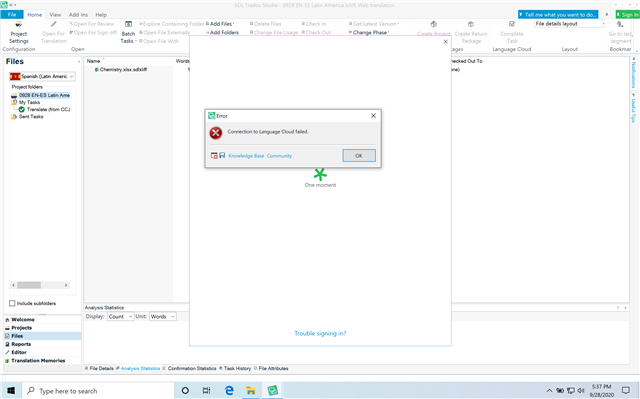Click Add Folders in the ribbon
Image resolution: width=640 pixels, height=399 pixels.
pos(222,33)
